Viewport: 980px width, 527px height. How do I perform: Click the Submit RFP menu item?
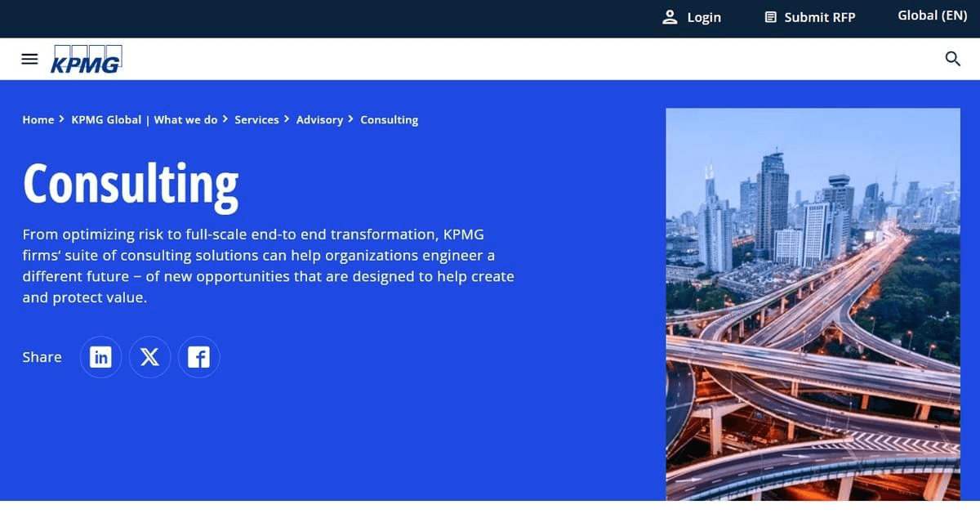819,16
